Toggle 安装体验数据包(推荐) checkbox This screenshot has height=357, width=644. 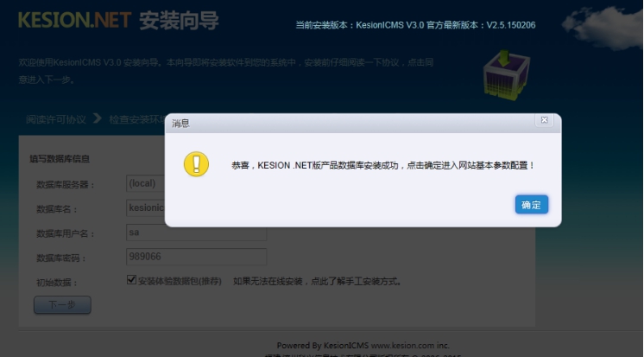click(131, 280)
